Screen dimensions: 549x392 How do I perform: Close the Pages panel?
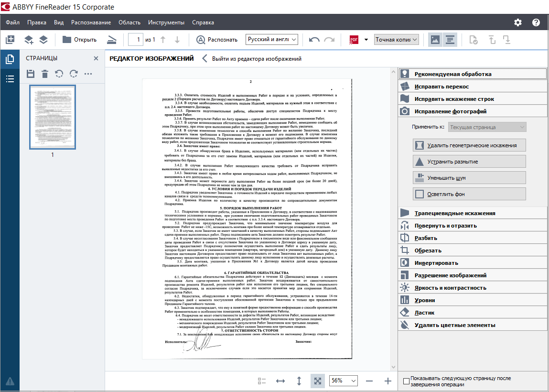tap(96, 58)
